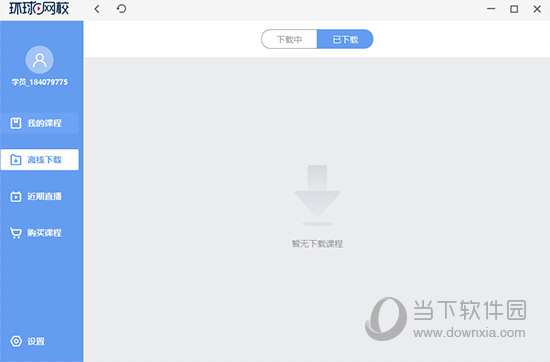Click the 暂无下载课程 empty-state text
550x362 pixels.
[317, 244]
